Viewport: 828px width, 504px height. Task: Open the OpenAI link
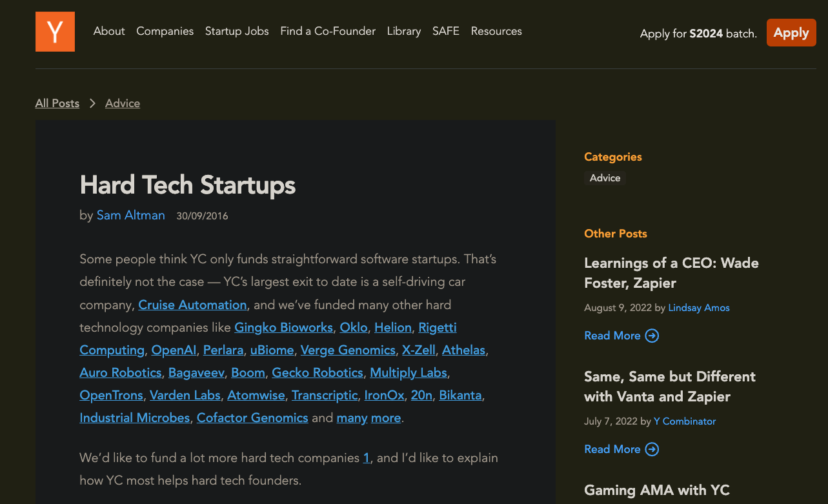click(174, 350)
